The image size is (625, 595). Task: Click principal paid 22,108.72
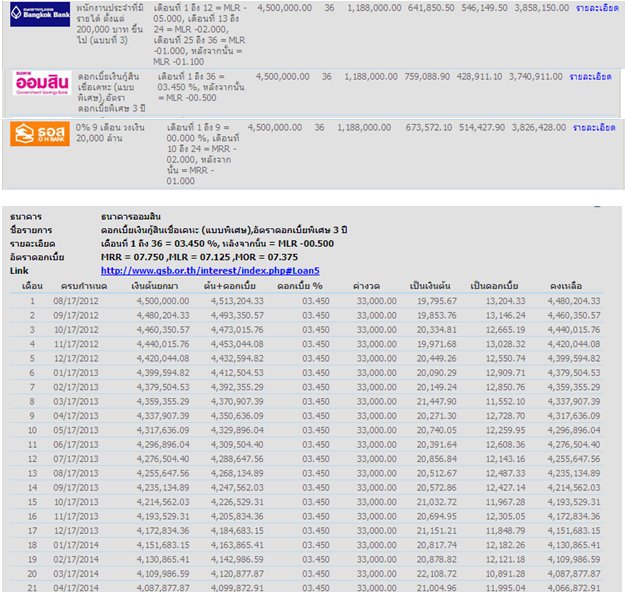tap(436, 573)
